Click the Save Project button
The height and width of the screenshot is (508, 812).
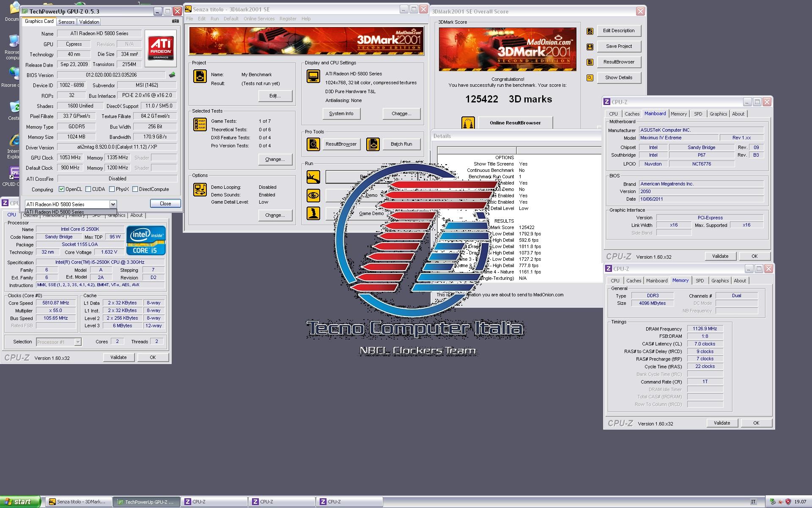(x=619, y=46)
